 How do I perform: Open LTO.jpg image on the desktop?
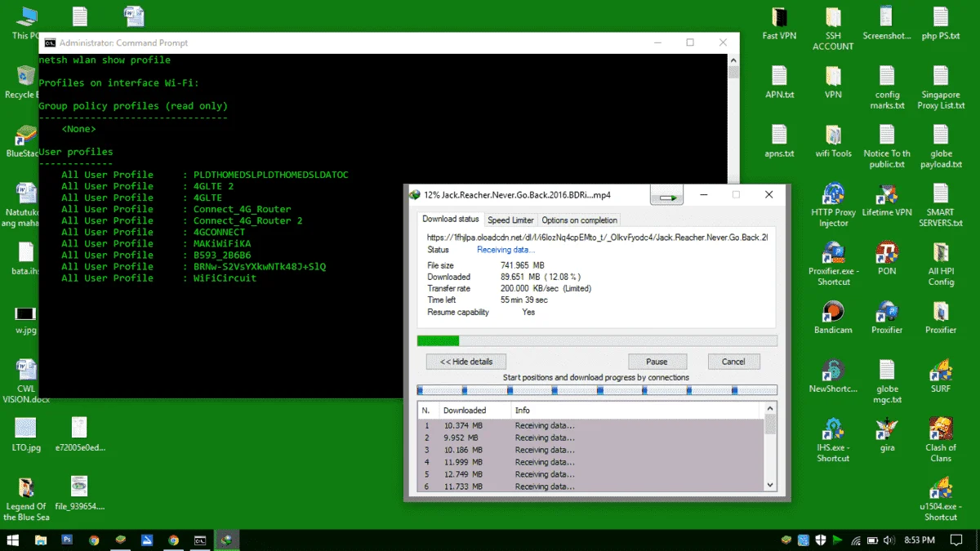click(26, 435)
